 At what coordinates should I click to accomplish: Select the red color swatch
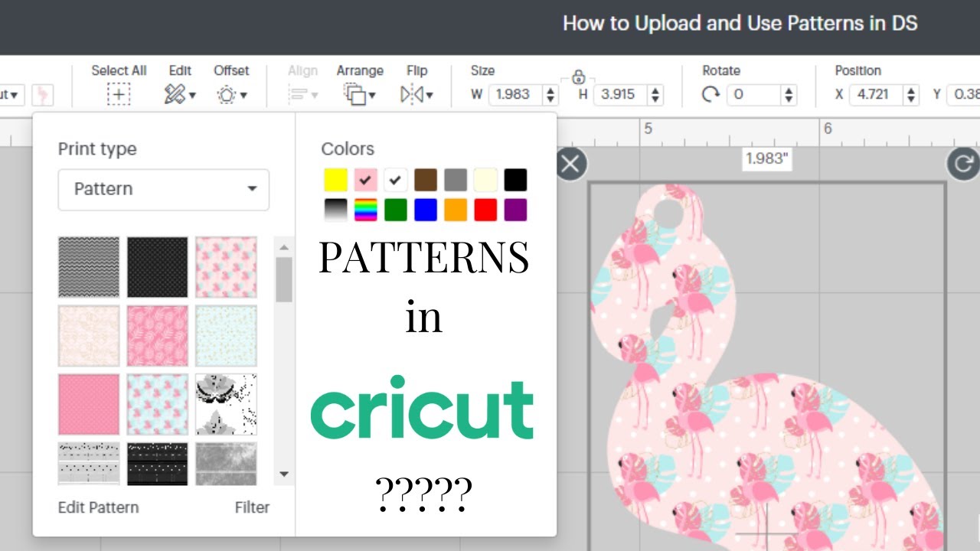click(x=485, y=210)
